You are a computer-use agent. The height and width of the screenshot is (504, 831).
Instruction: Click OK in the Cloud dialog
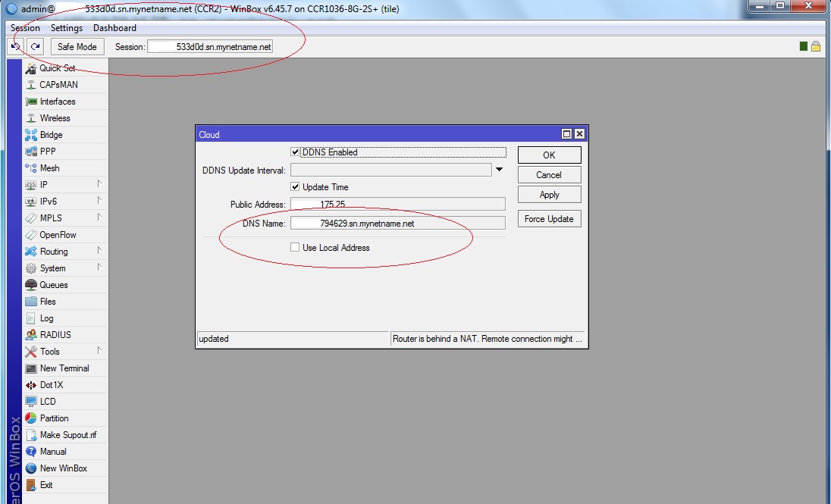tap(549, 155)
